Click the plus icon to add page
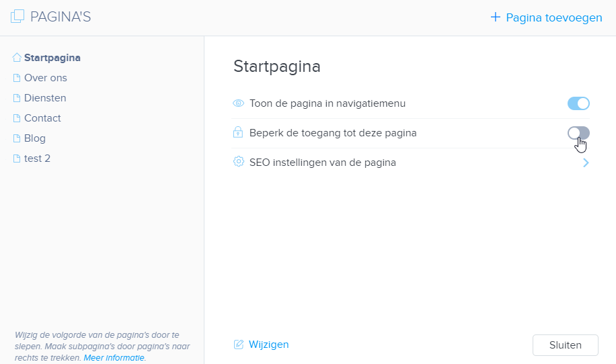Image resolution: width=616 pixels, height=364 pixels. coord(496,17)
